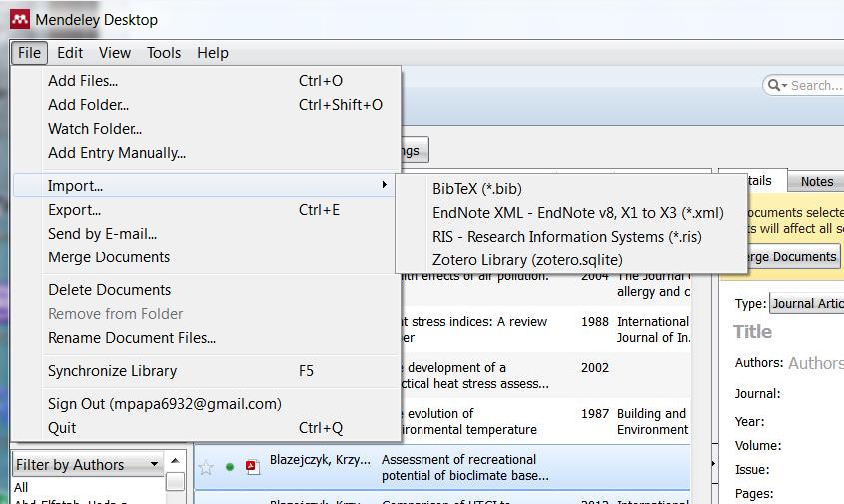The image size is (844, 504).
Task: Open the Filter by Authors dropdown
Action: (x=87, y=464)
